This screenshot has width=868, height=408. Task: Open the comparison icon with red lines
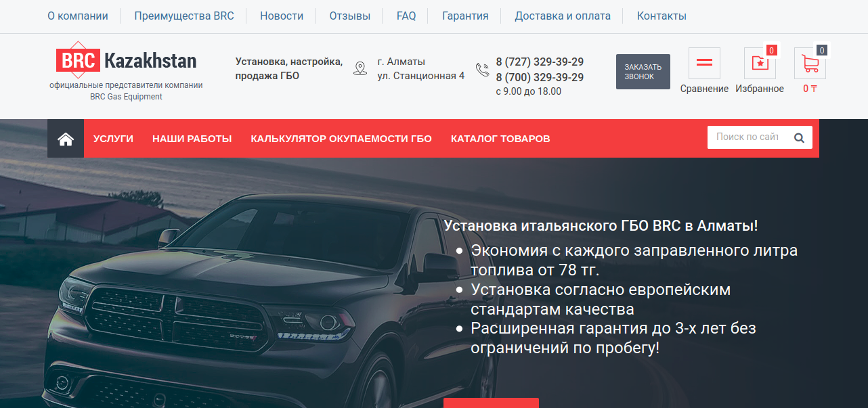[704, 63]
